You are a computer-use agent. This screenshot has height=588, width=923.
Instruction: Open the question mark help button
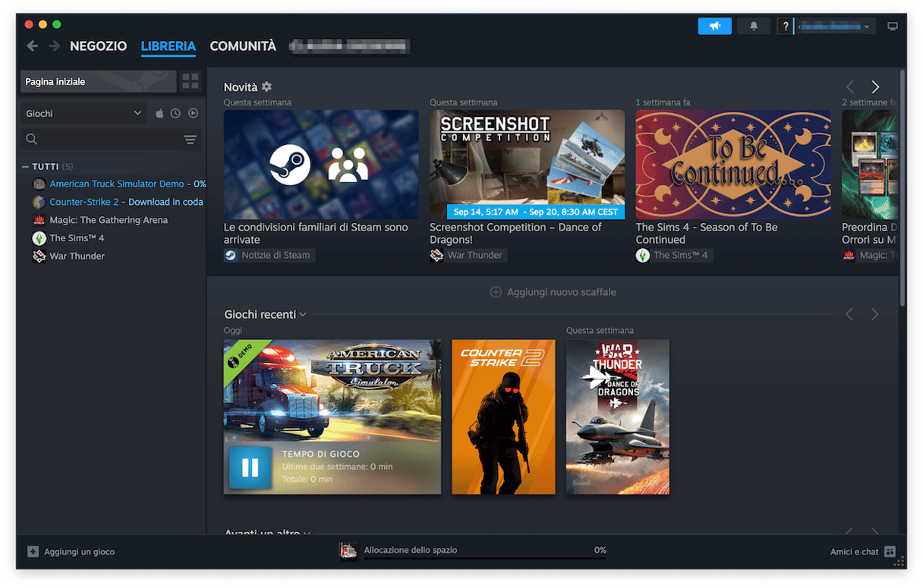coord(785,27)
